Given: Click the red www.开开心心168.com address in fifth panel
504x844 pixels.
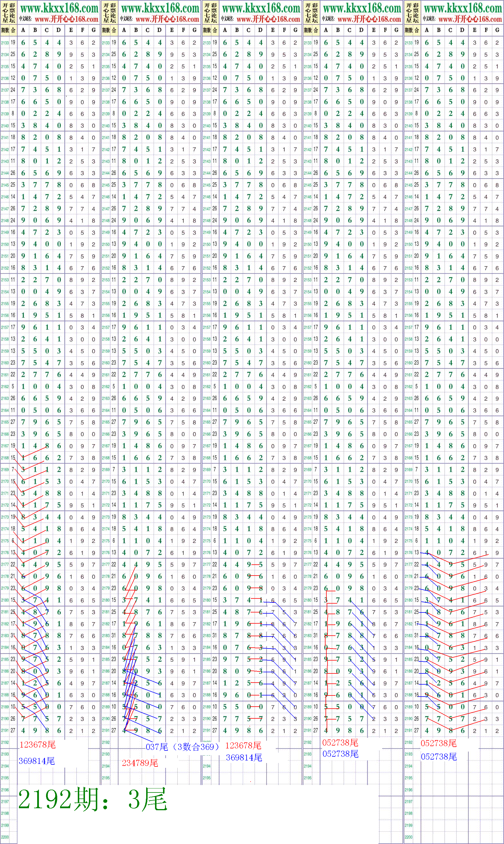Looking at the screenshot, I should click(470, 19).
